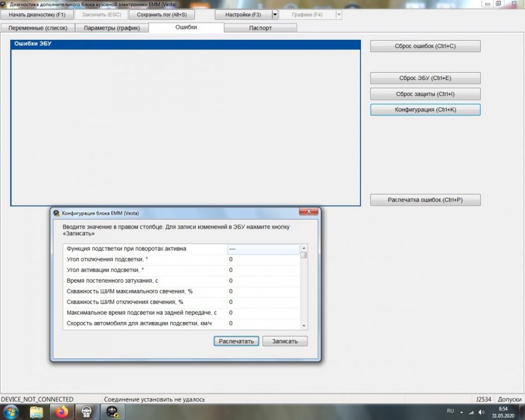This screenshot has height=420, width=525.
Task: Expand dropdown arrow next to Графики
Action: tap(339, 15)
